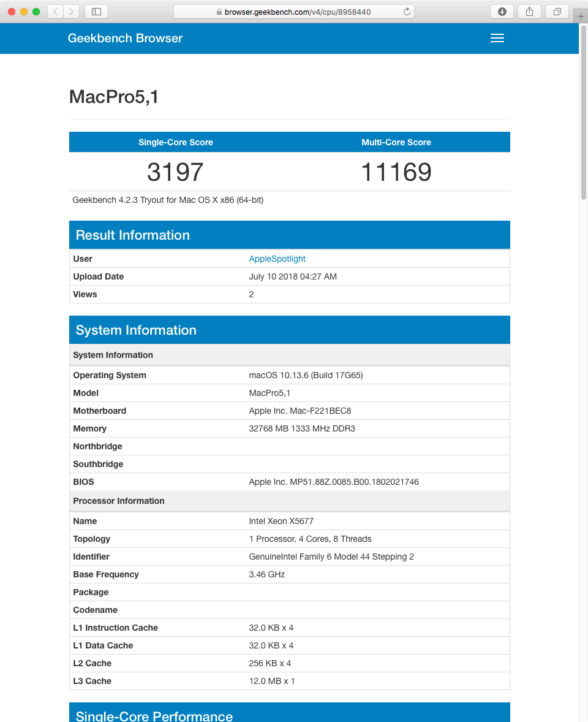Select the Multi-Core Score header
Viewport: 588px width, 722px height.
click(396, 142)
